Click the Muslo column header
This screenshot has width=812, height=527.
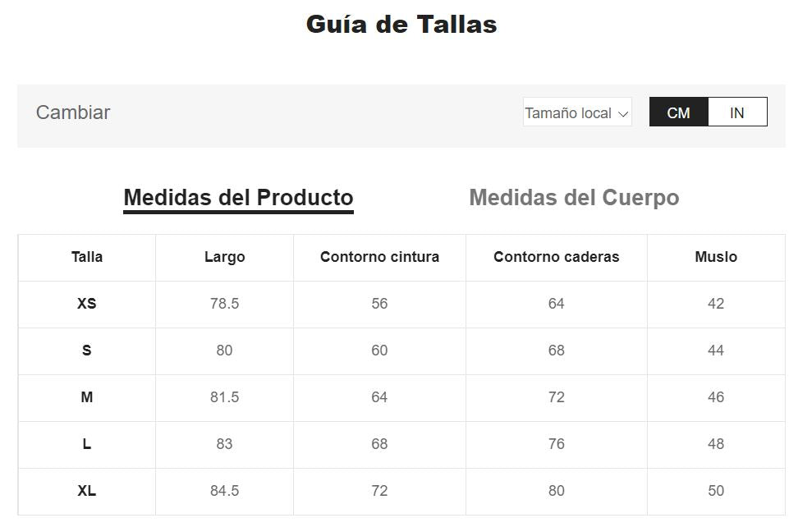click(x=716, y=257)
